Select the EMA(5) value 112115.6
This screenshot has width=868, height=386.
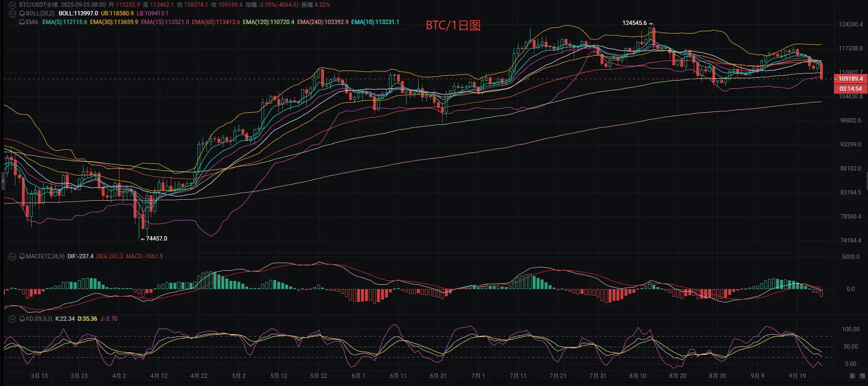(x=65, y=22)
